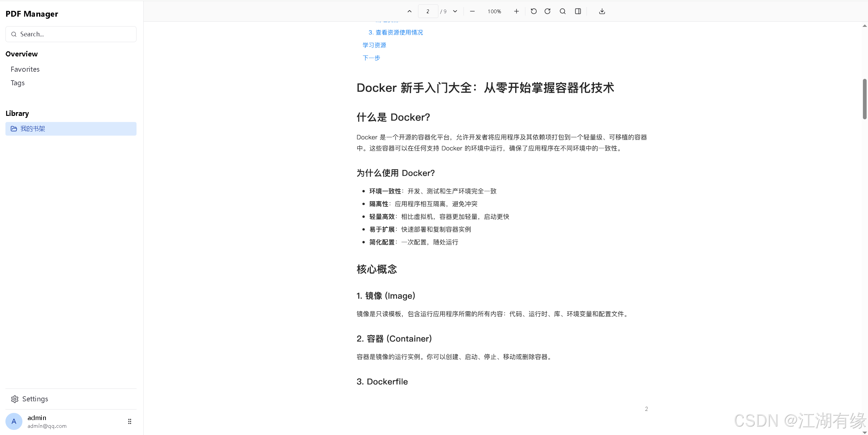This screenshot has width=868, height=435.
Task: Open the admin account options menu
Action: point(130,421)
